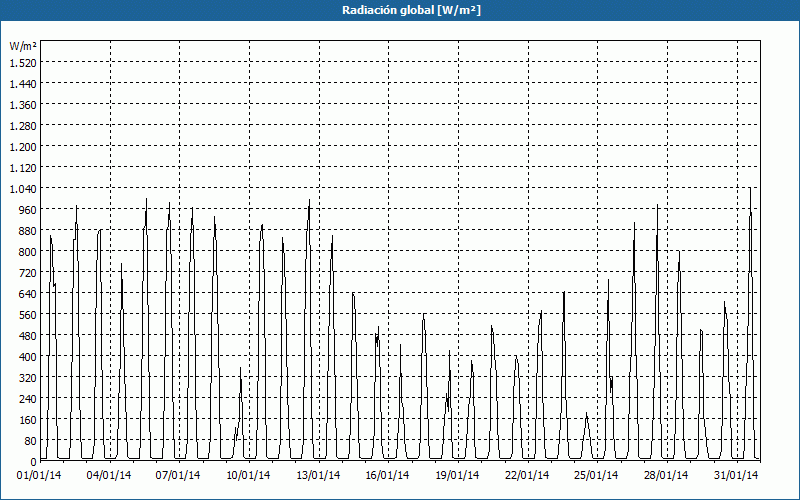Click the lowest daily peak near 160

[587, 413]
